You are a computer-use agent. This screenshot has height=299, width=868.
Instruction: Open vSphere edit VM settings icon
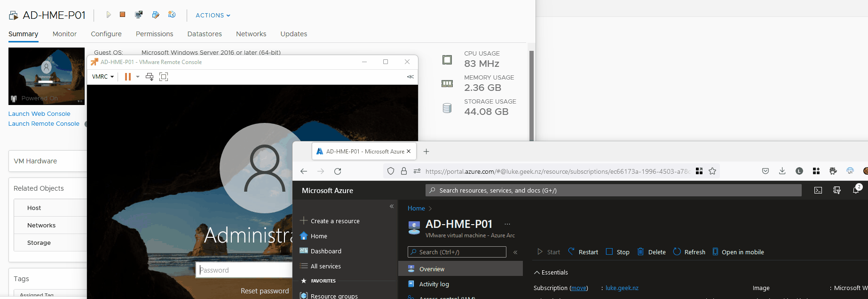tap(156, 15)
